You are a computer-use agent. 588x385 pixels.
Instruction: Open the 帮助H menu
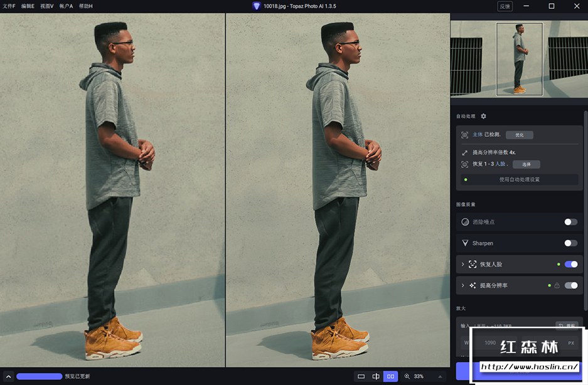(x=86, y=6)
